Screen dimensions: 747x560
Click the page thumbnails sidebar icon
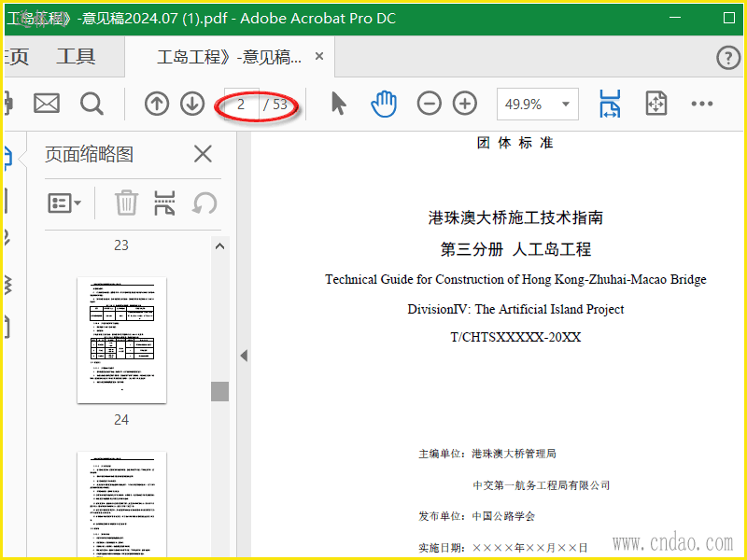click(7, 158)
